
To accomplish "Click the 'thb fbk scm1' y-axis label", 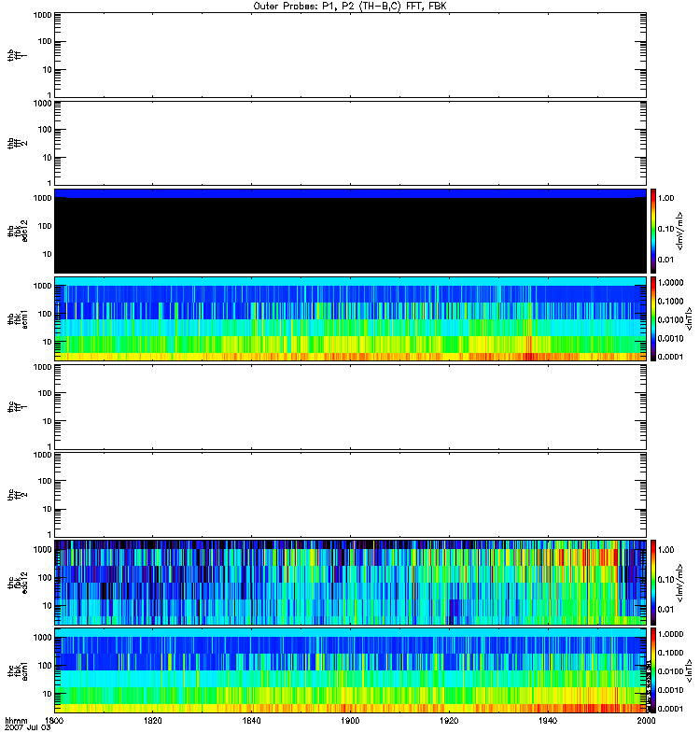I will pyautogui.click(x=17, y=318).
